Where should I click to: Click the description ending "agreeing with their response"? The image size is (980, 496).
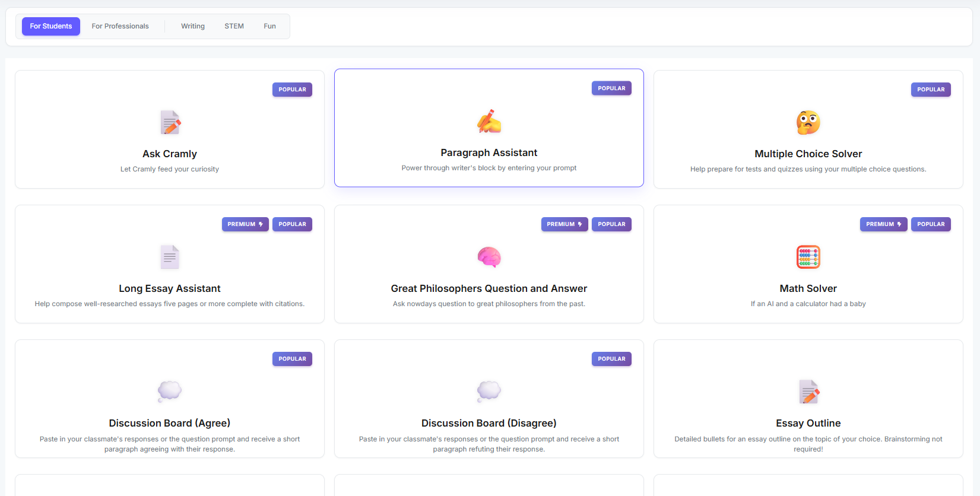170,444
